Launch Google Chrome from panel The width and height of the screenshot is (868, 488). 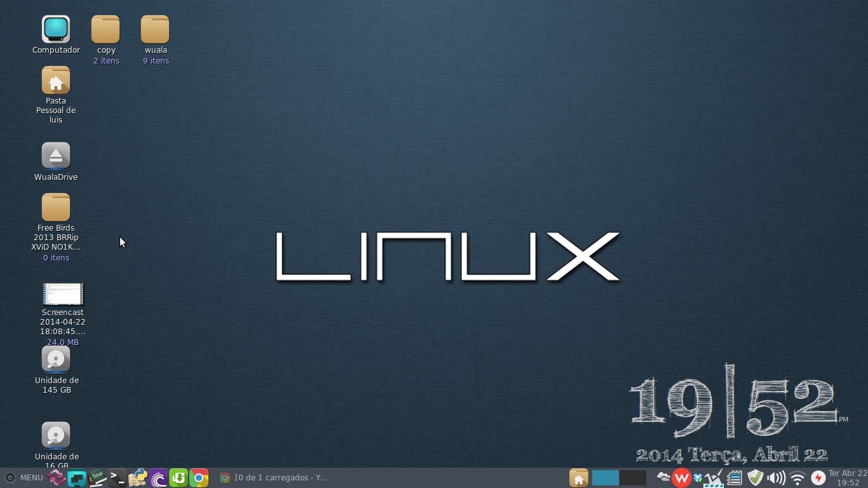pos(199,478)
